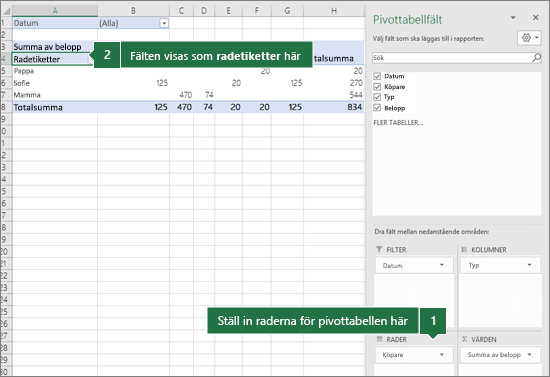Open the pivot field pane settings gear
550x377 pixels.
pyautogui.click(x=529, y=38)
